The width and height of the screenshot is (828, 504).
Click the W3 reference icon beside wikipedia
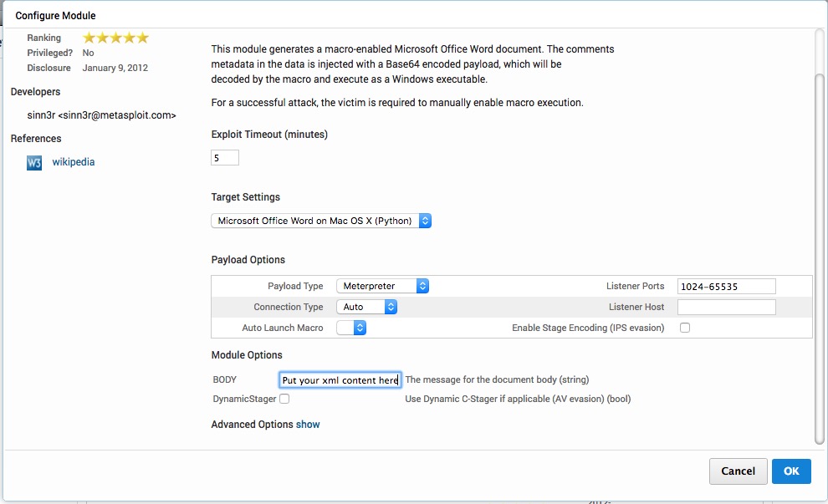(x=34, y=162)
